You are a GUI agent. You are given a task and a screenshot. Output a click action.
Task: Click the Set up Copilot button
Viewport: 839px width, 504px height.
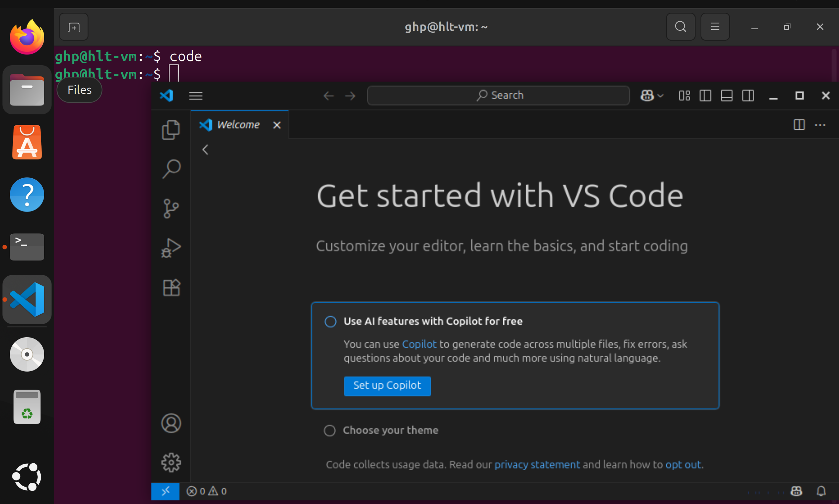(x=387, y=386)
